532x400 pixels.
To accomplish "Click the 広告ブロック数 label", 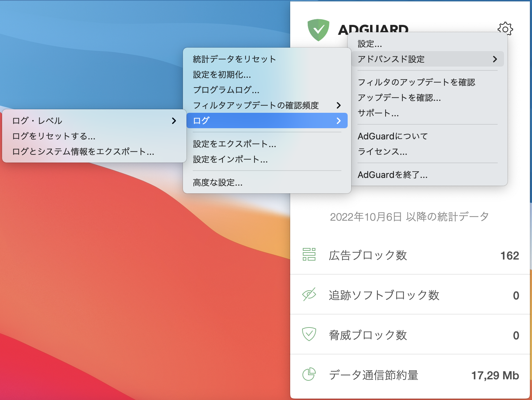I will click(x=368, y=255).
